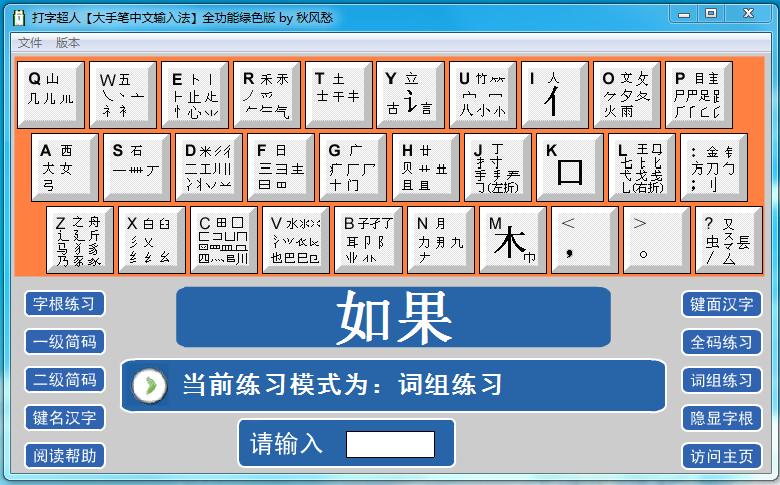Viewport: 780px width, 485px height.
Task: Click the S key with 石 radical
Action: click(137, 167)
